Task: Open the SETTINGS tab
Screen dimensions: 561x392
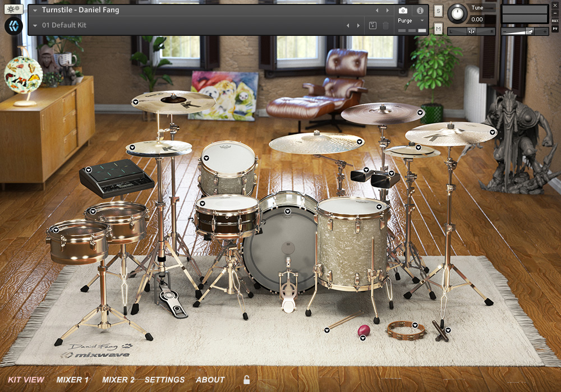Action: pos(165,380)
